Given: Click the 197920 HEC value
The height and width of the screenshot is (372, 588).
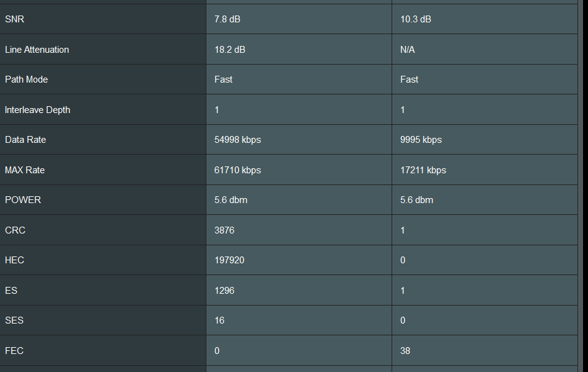Looking at the screenshot, I should coord(229,260).
